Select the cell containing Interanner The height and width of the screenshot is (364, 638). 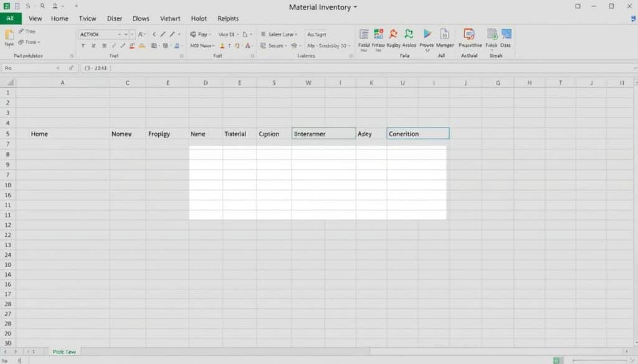pyautogui.click(x=323, y=134)
